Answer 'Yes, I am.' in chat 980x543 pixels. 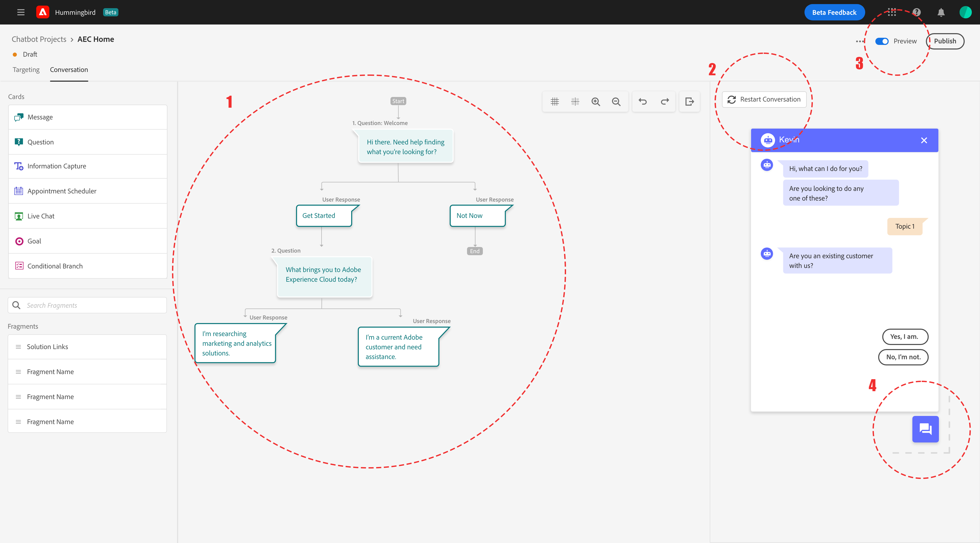pyautogui.click(x=905, y=337)
